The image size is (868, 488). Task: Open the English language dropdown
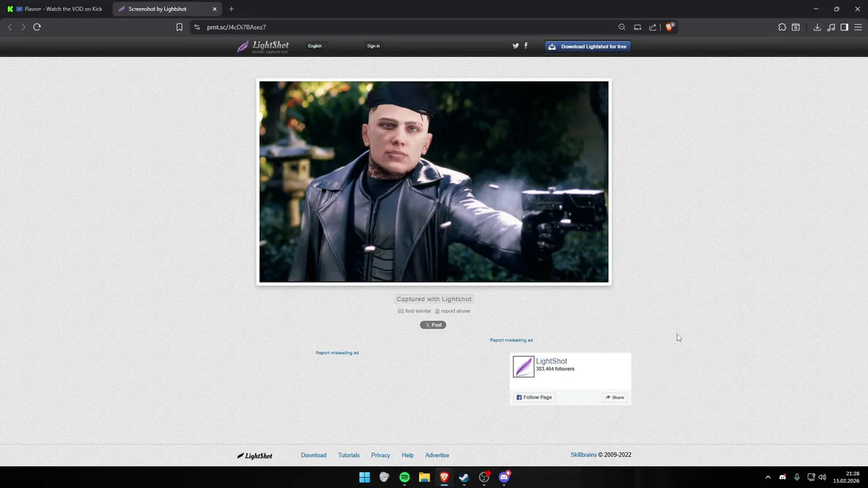coord(317,46)
